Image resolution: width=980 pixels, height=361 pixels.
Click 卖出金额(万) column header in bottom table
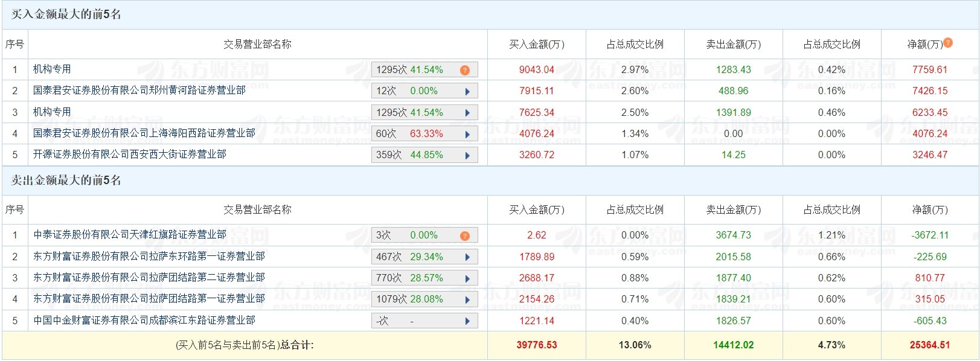click(733, 209)
